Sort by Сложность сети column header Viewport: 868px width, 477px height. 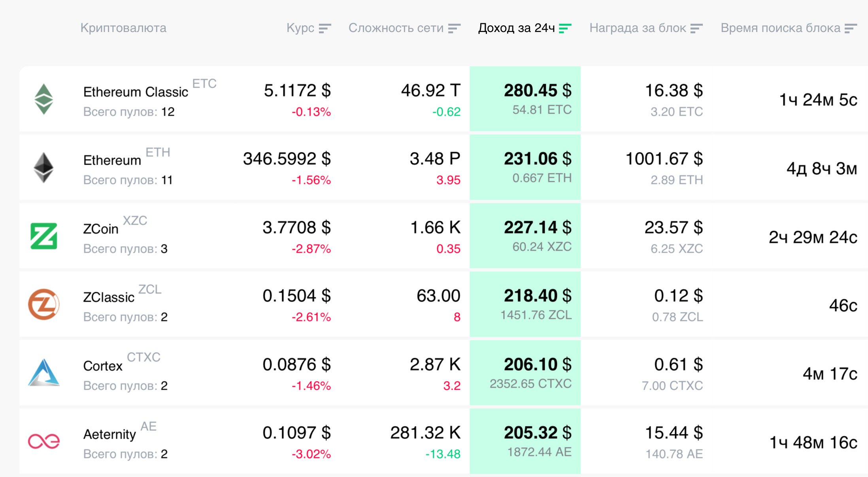coord(396,28)
